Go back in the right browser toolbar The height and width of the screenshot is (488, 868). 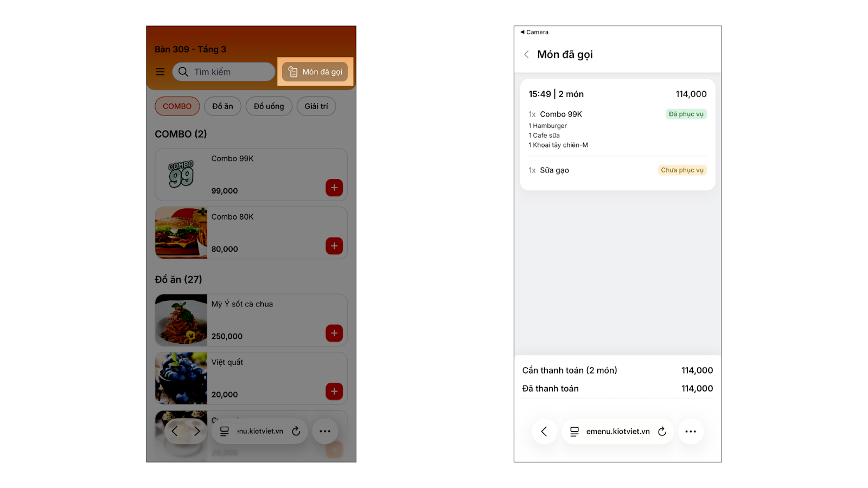tap(544, 431)
